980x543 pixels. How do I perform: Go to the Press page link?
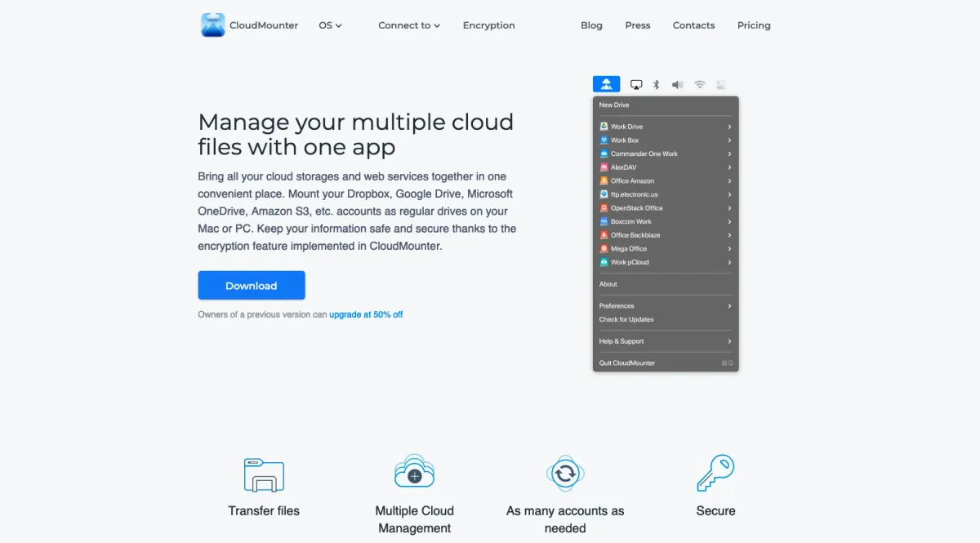638,25
